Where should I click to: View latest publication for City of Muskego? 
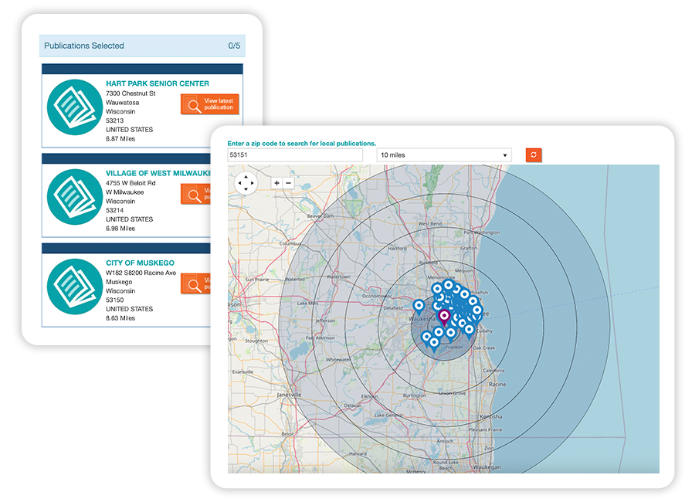coord(195,284)
